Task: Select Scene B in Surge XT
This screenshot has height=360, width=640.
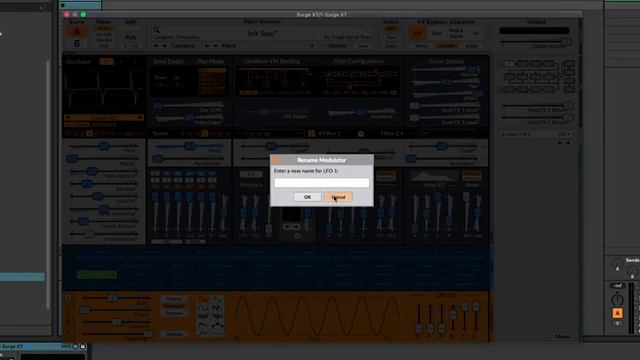Action: coord(77,43)
